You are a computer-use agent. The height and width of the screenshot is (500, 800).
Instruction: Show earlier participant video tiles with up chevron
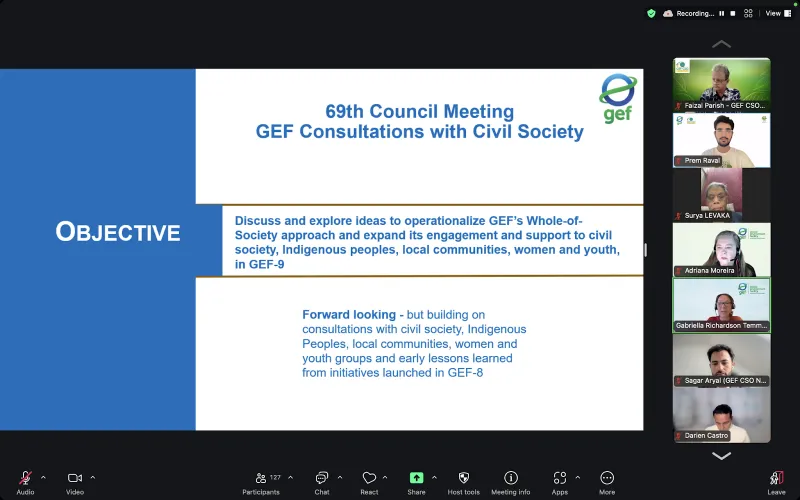tap(721, 44)
